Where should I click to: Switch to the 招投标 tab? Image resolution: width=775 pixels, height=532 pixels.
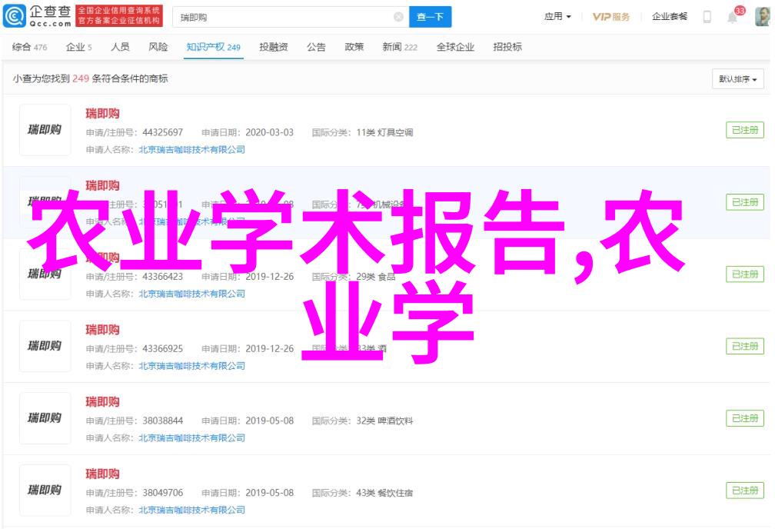coord(507,47)
